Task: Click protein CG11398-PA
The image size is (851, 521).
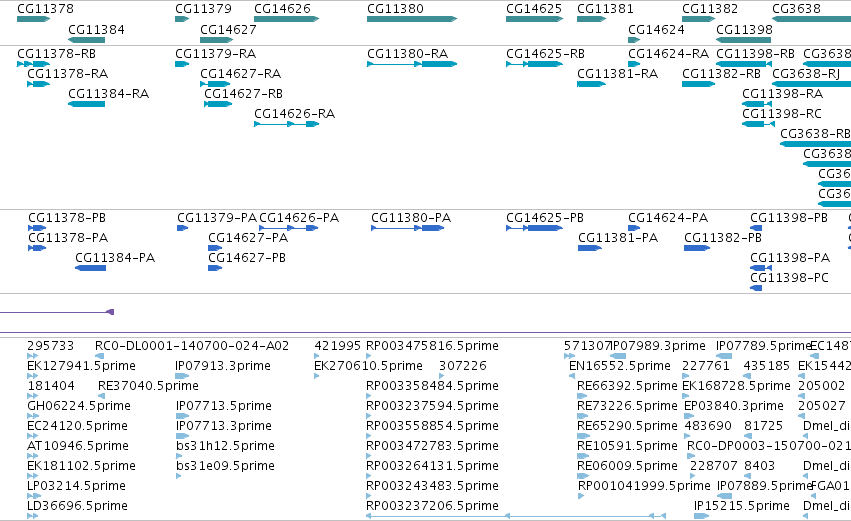Action: (790, 258)
